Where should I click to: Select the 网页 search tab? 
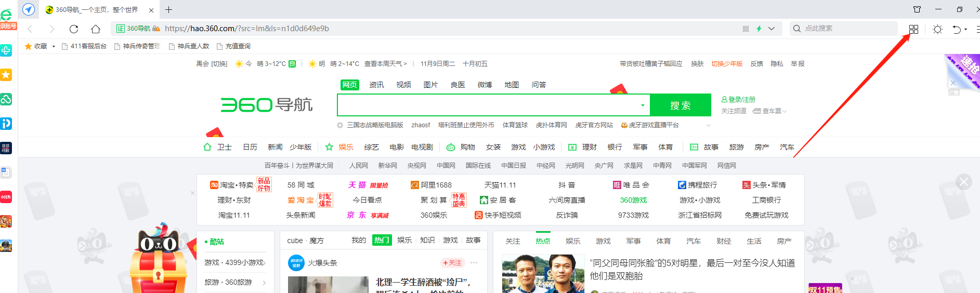350,85
